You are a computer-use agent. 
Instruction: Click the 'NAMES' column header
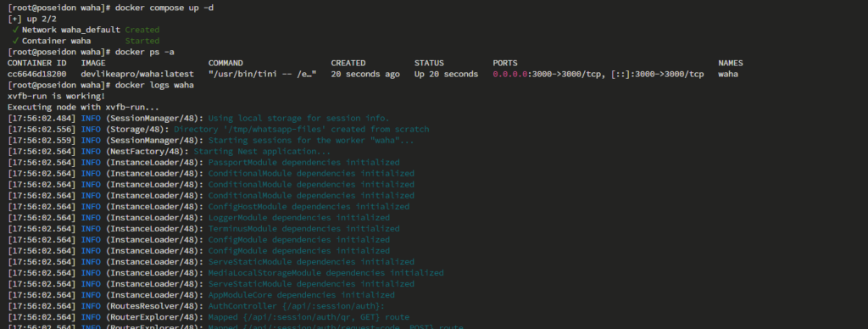pos(731,63)
